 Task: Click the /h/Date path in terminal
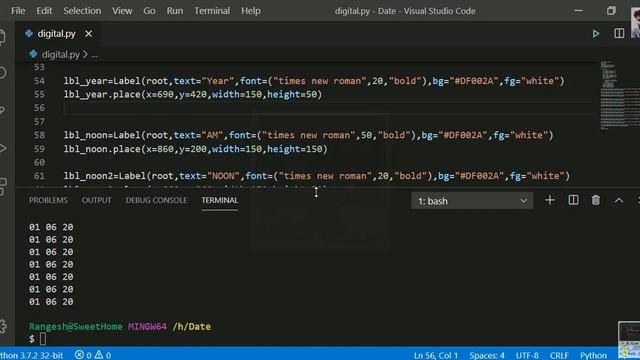(191, 327)
